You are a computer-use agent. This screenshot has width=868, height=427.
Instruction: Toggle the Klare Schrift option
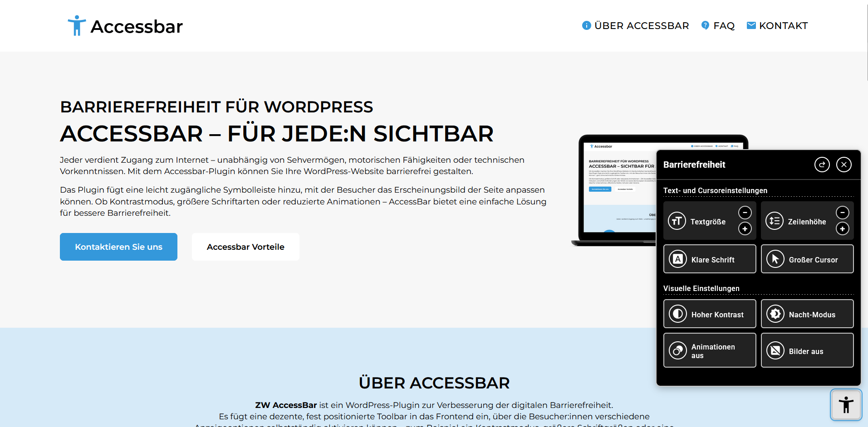[x=710, y=259]
